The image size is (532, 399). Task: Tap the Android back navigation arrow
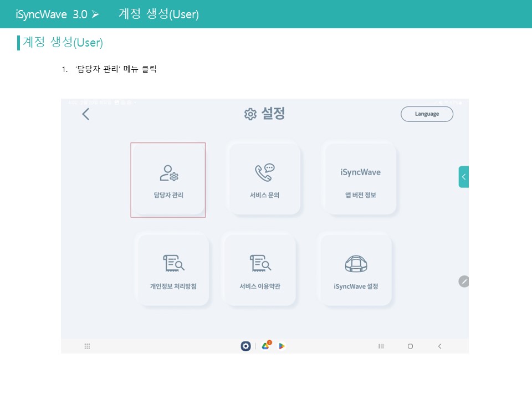pyautogui.click(x=439, y=346)
